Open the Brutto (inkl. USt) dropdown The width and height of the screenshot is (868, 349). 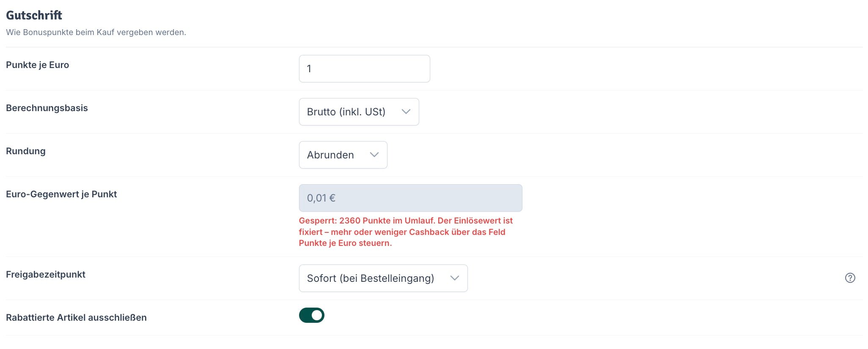tap(359, 112)
